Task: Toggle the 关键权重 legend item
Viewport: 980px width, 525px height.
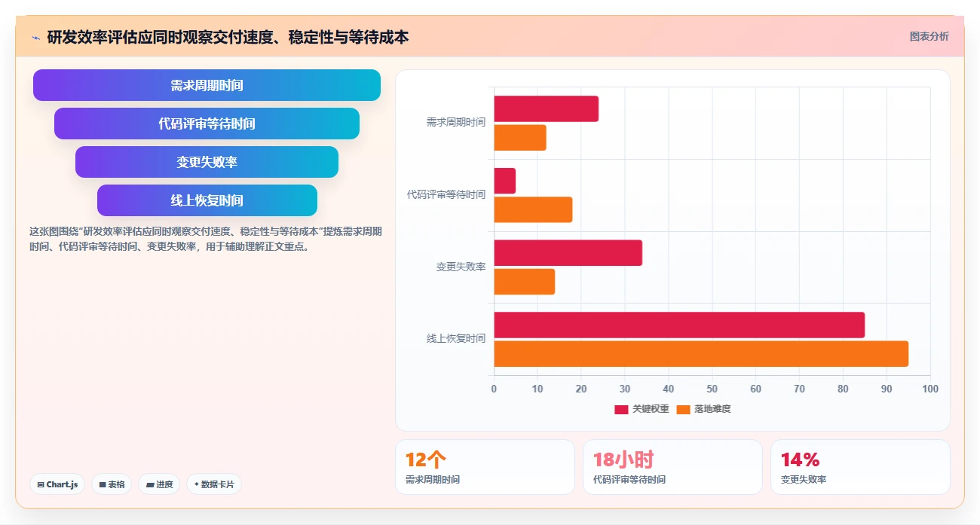Action: [x=642, y=409]
